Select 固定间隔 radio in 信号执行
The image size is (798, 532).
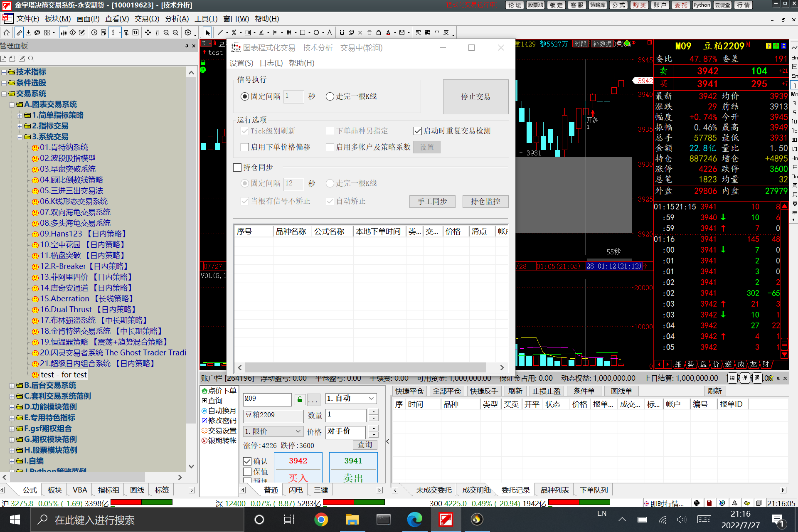(245, 96)
